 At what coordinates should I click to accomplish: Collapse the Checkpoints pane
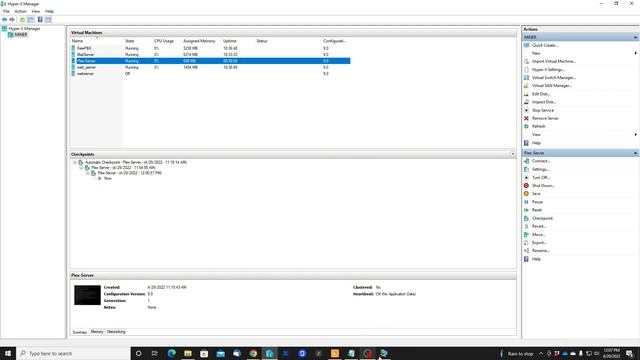point(513,154)
